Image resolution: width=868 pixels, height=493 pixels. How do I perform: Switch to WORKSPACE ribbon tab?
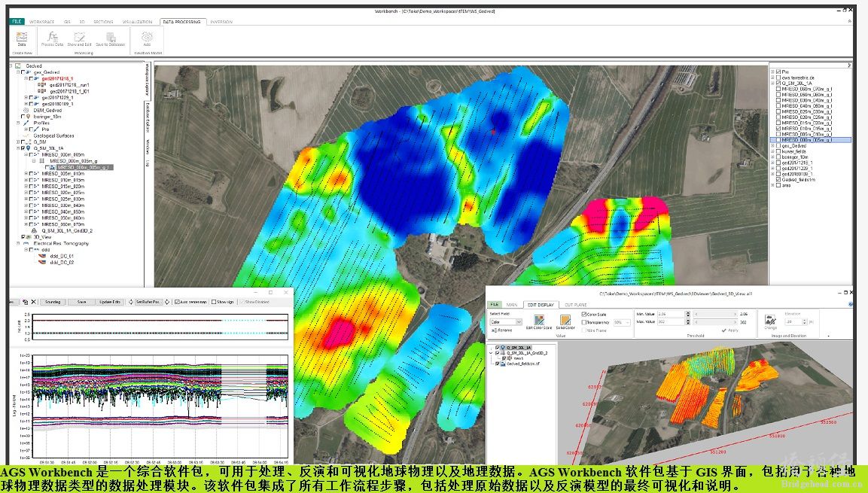click(42, 22)
